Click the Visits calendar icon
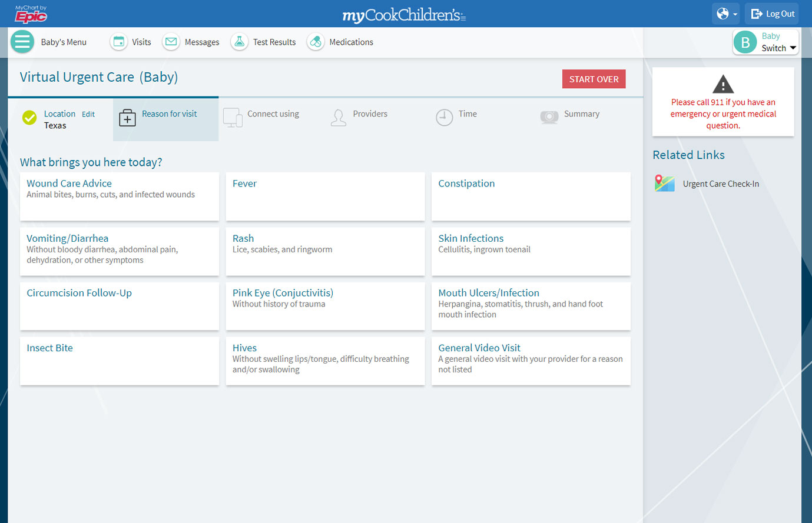 click(x=119, y=42)
